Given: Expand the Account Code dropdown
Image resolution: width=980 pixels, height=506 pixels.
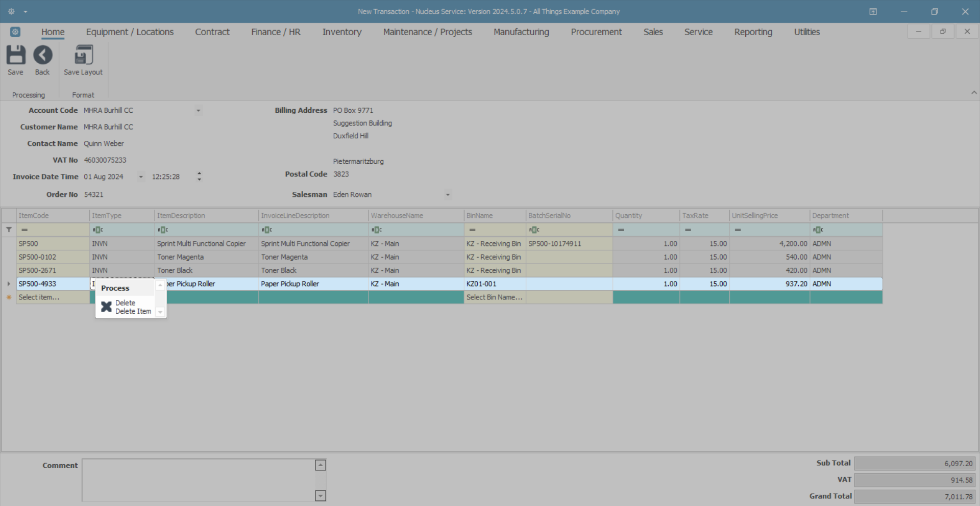Looking at the screenshot, I should point(198,111).
